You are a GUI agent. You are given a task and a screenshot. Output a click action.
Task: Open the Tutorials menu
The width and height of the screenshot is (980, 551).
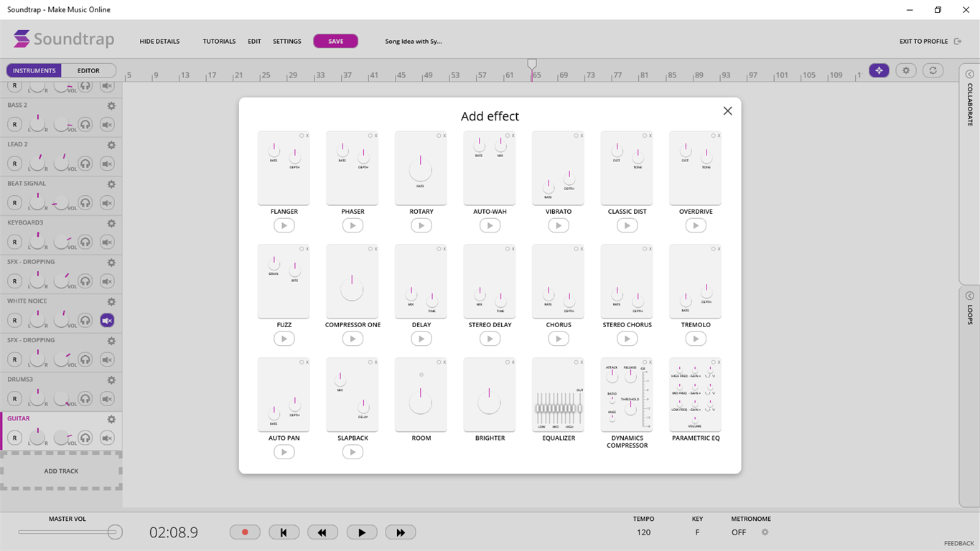coord(219,42)
